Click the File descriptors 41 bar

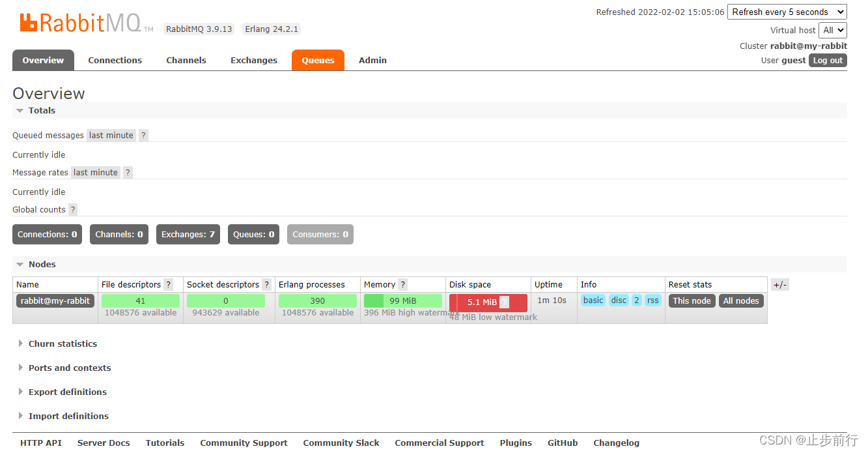pos(141,301)
